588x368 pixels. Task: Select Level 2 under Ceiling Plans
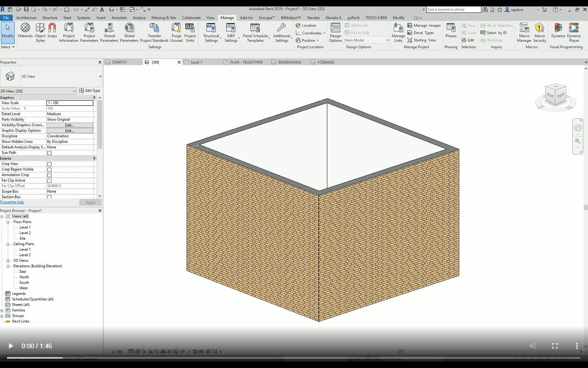pos(25,255)
